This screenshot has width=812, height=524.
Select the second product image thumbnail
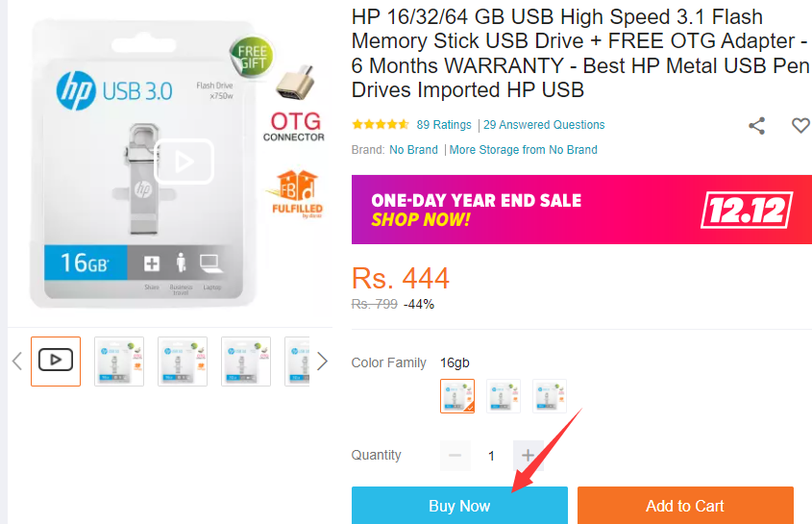(x=119, y=361)
